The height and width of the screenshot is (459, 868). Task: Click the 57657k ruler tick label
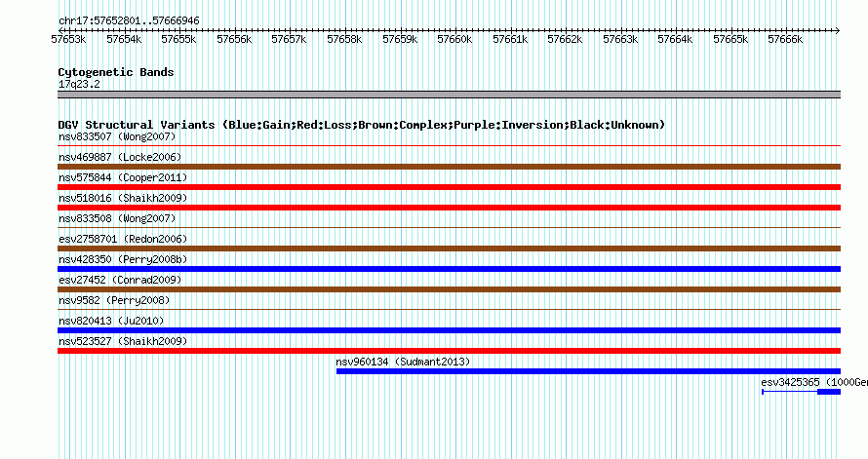(289, 39)
